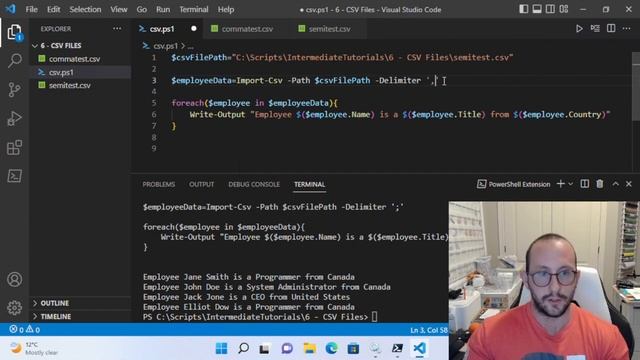Open Windows Start menu
The width and height of the screenshot is (640, 360).
(x=221, y=348)
